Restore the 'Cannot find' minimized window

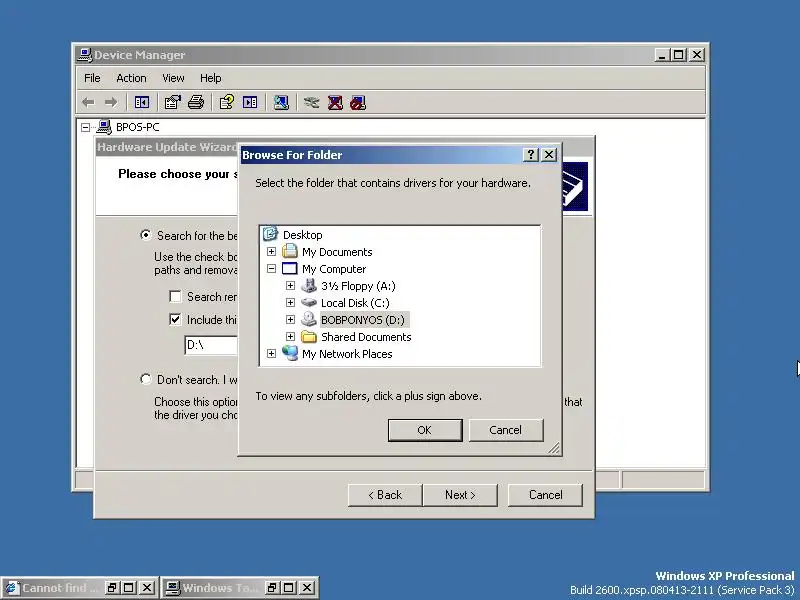point(111,588)
